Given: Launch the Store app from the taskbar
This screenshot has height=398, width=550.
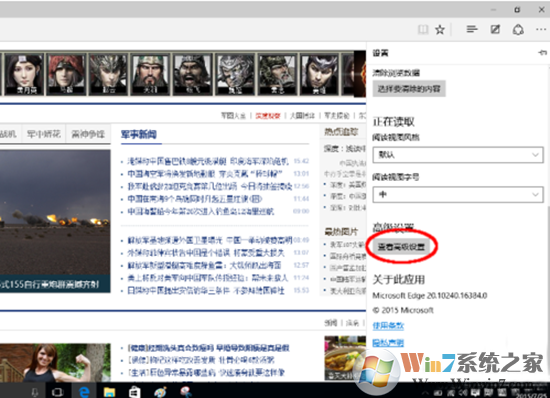Looking at the screenshot, I should (x=134, y=392).
